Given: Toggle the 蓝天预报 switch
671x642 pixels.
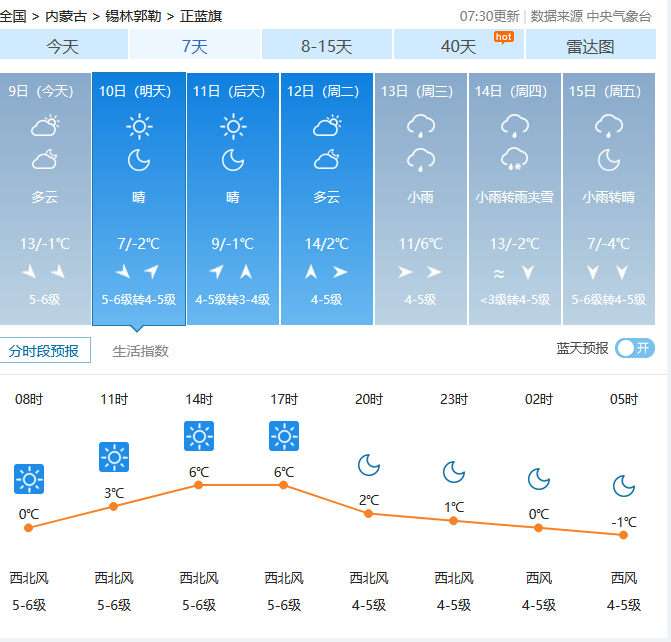Looking at the screenshot, I should pos(635,348).
